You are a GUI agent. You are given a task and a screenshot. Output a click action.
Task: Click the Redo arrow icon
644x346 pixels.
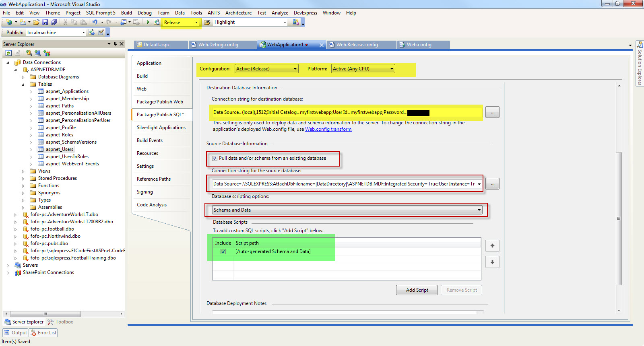(x=109, y=22)
